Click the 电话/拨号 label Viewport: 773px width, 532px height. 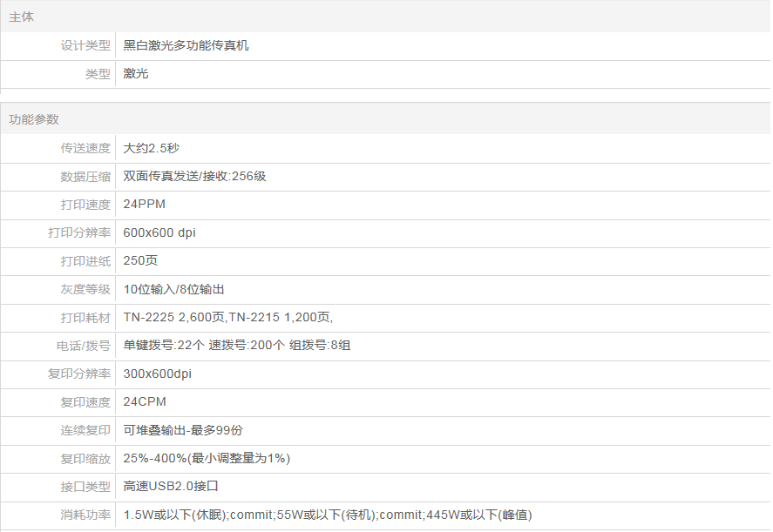[84, 346]
